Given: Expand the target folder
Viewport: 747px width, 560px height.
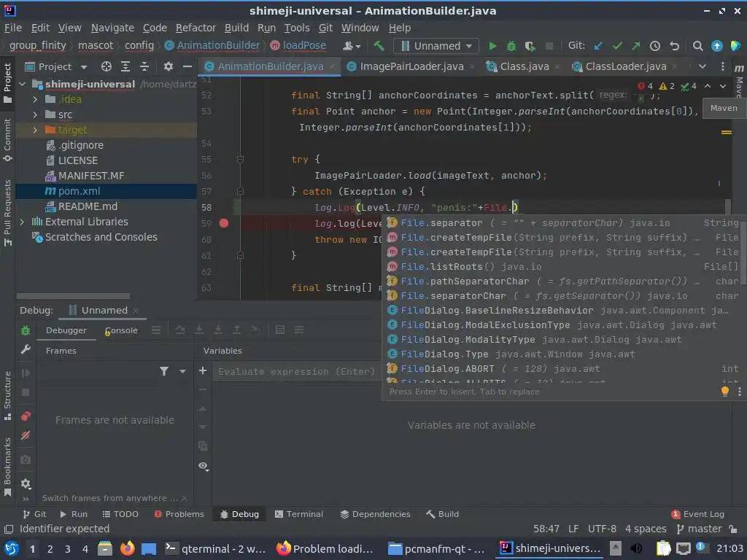Looking at the screenshot, I should (x=35, y=130).
